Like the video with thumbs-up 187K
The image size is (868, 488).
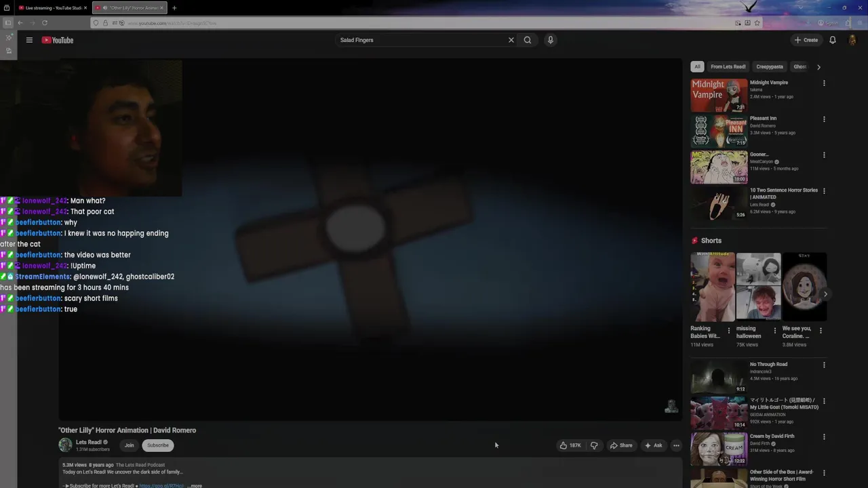[570, 445]
